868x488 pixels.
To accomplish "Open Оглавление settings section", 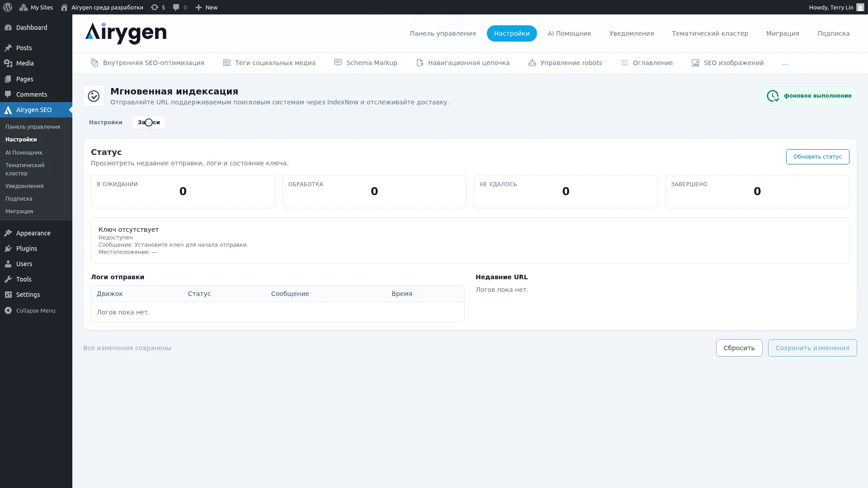I will 647,63.
